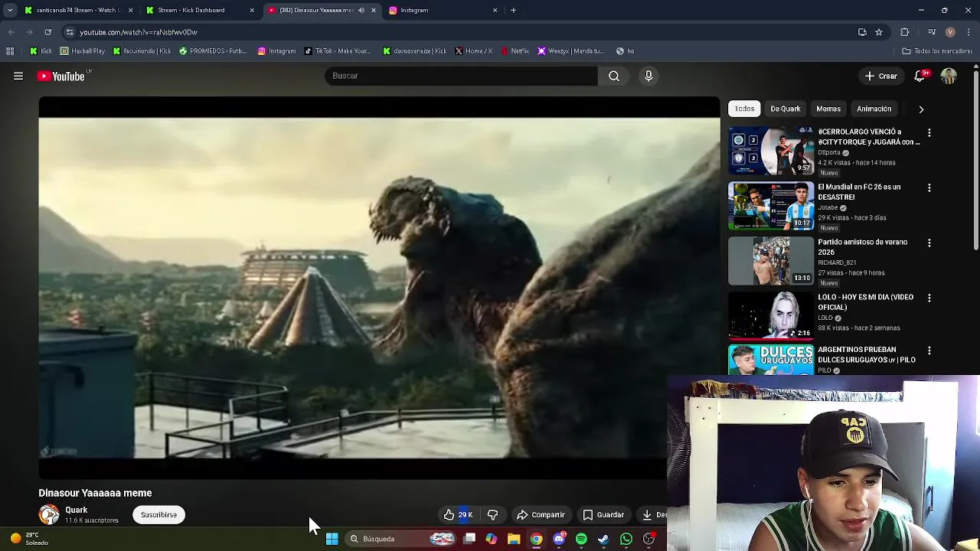Open the Quark channel name link
The width and height of the screenshot is (980, 551).
(x=76, y=510)
